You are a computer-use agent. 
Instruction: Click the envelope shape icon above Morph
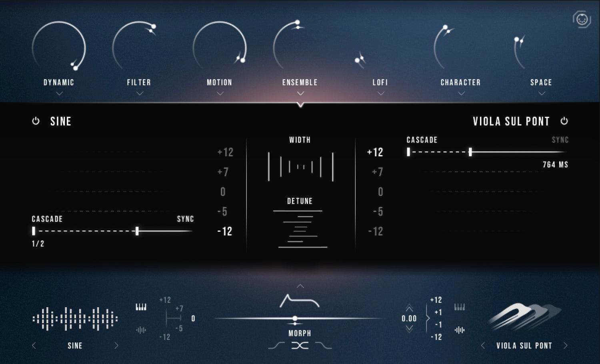[299, 301]
